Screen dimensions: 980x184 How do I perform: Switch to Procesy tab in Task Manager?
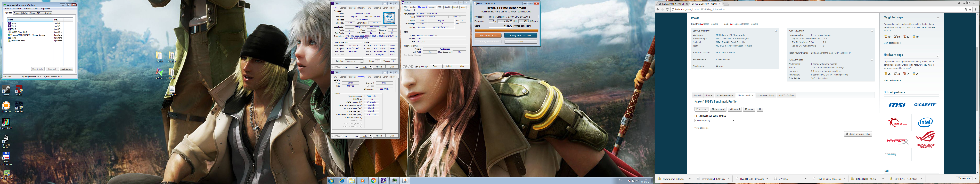pyautogui.click(x=17, y=13)
